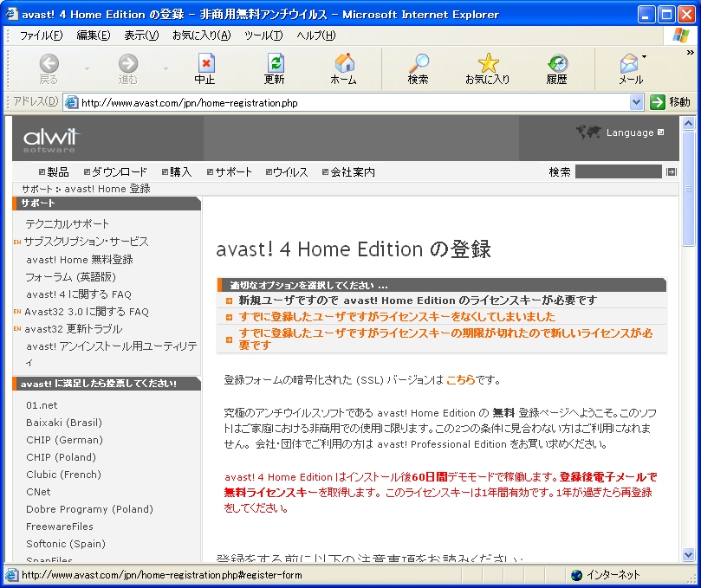Click the site 検索 search field
The width and height of the screenshot is (701, 588).
(x=619, y=171)
